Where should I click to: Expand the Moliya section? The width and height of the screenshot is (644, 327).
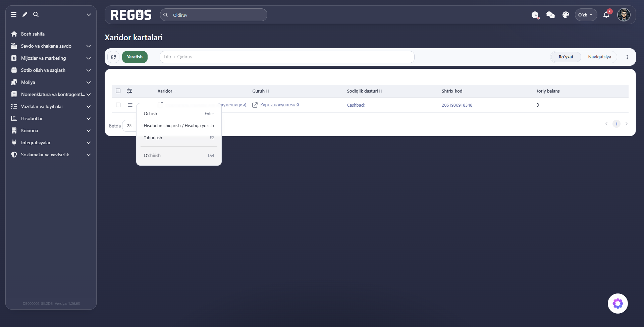point(51,82)
